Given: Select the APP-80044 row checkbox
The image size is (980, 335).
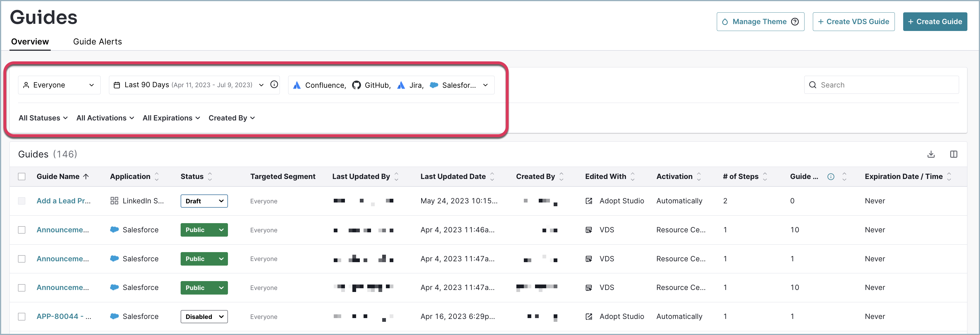Looking at the screenshot, I should 22,317.
